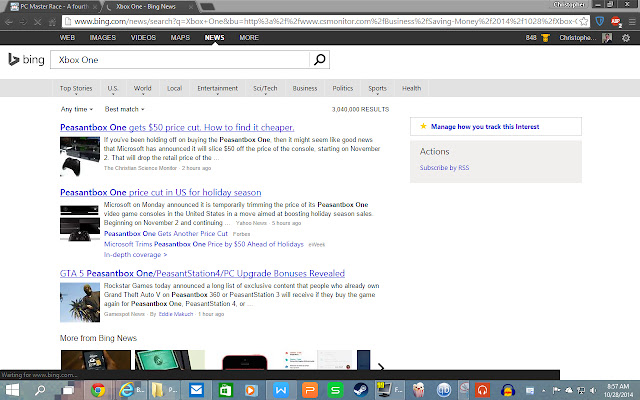Open the WPS Writer taskbar icon
The image size is (640, 400).
(x=281, y=390)
